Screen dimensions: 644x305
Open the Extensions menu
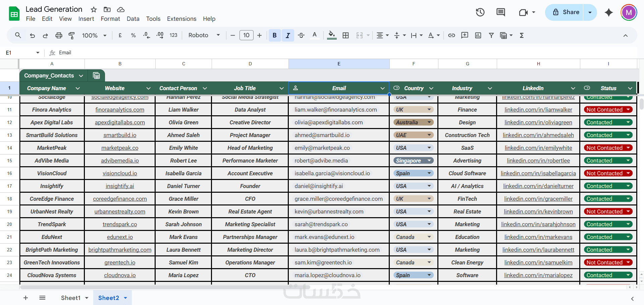pyautogui.click(x=182, y=19)
